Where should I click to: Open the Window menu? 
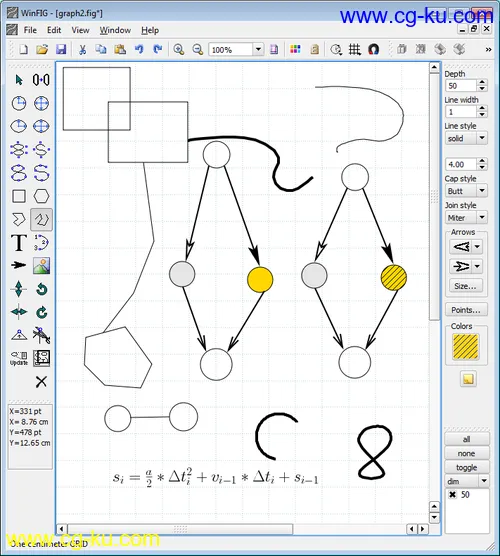(x=115, y=30)
